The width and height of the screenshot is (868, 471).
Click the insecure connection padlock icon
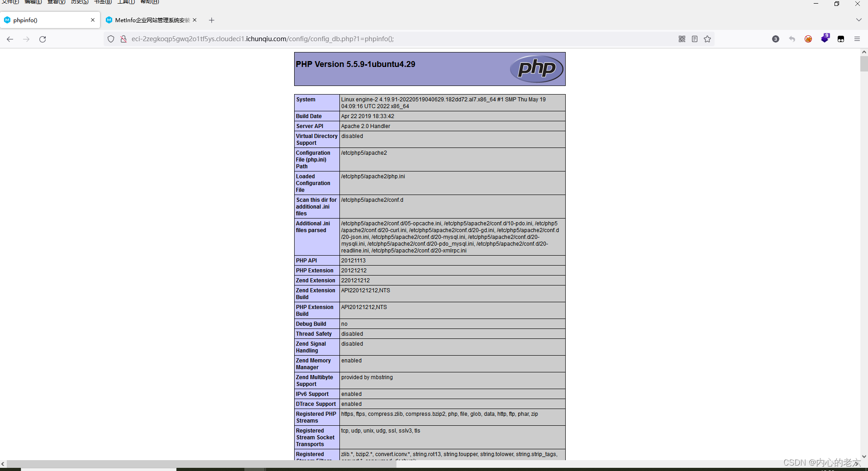[123, 39]
